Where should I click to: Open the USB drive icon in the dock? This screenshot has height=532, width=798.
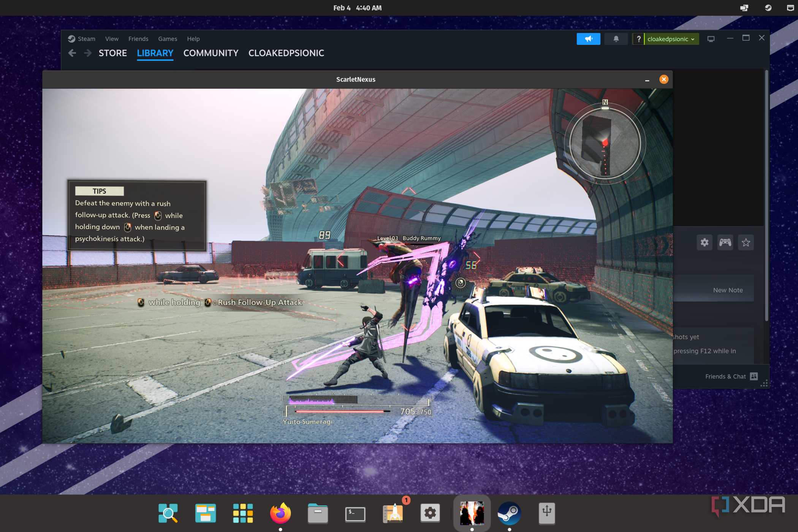pos(547,513)
